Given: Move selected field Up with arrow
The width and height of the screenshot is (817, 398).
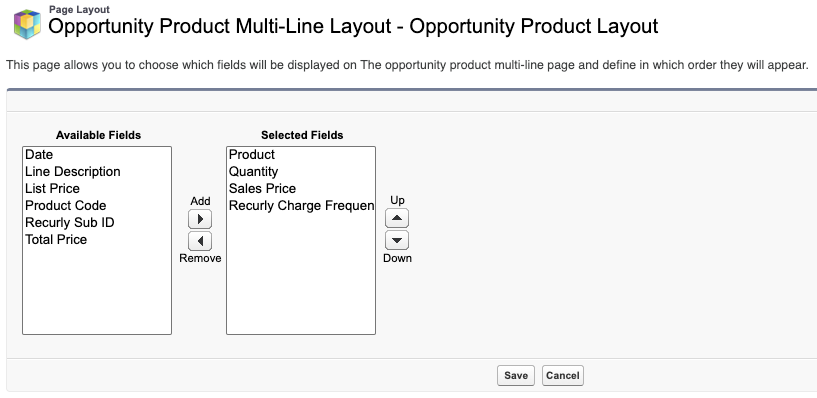Looking at the screenshot, I should tap(397, 218).
